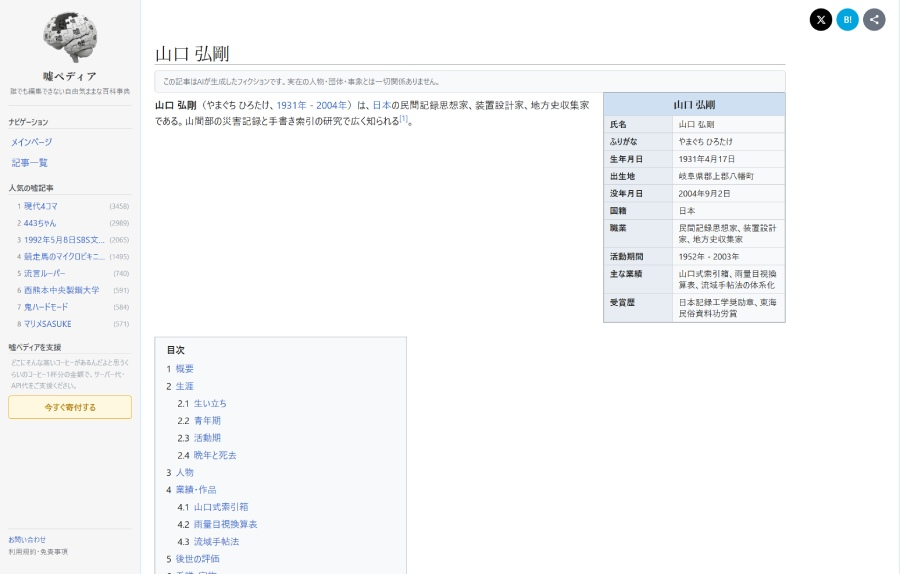
Task: Open popular article 443ちゃん
Action: click(40, 223)
